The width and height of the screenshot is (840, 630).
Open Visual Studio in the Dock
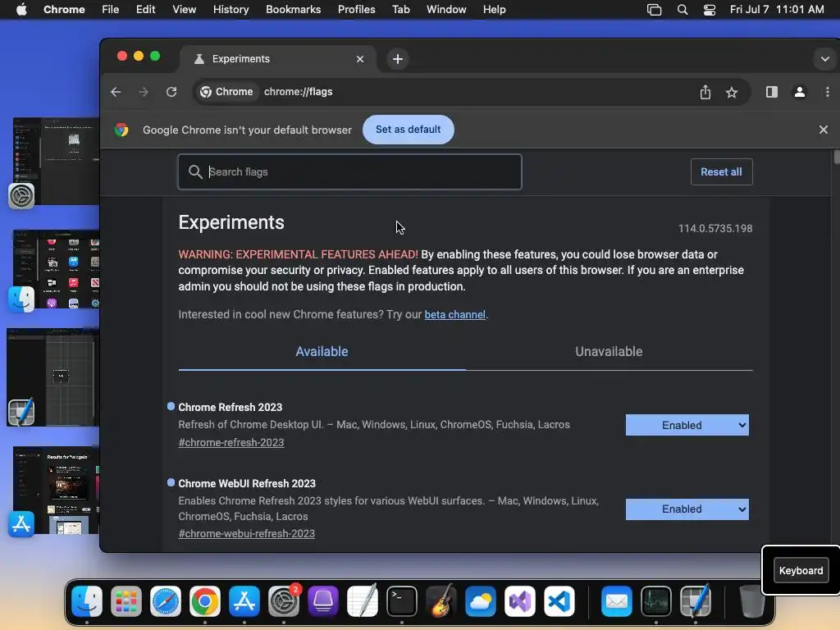[519, 601]
